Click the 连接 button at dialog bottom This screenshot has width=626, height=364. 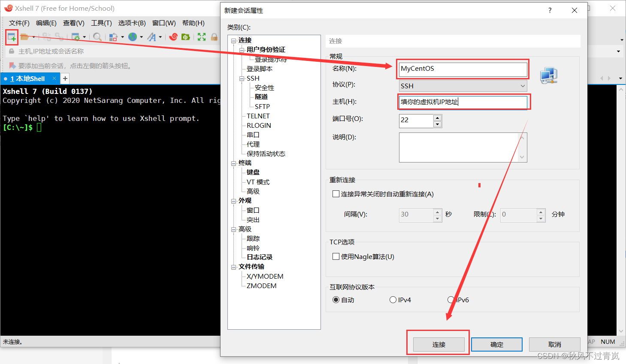click(x=439, y=344)
